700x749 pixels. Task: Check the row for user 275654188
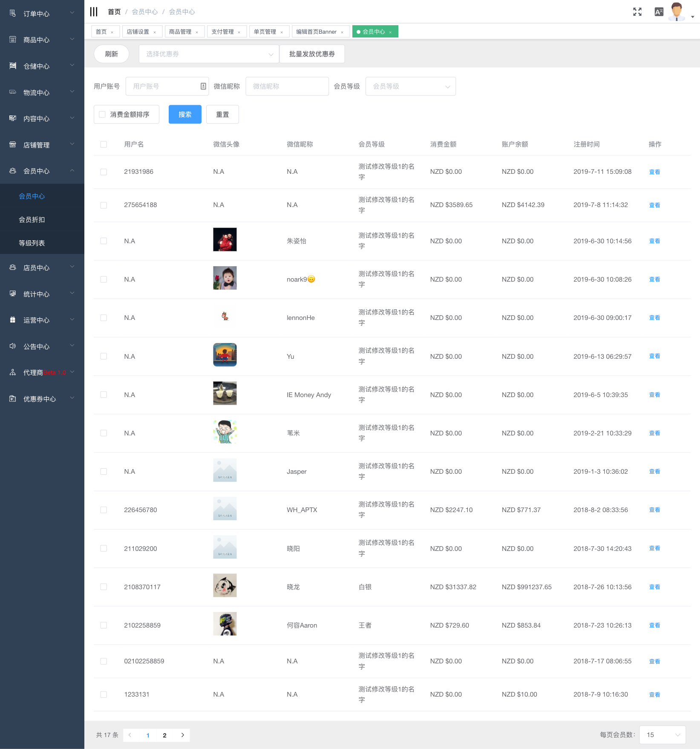[104, 205]
